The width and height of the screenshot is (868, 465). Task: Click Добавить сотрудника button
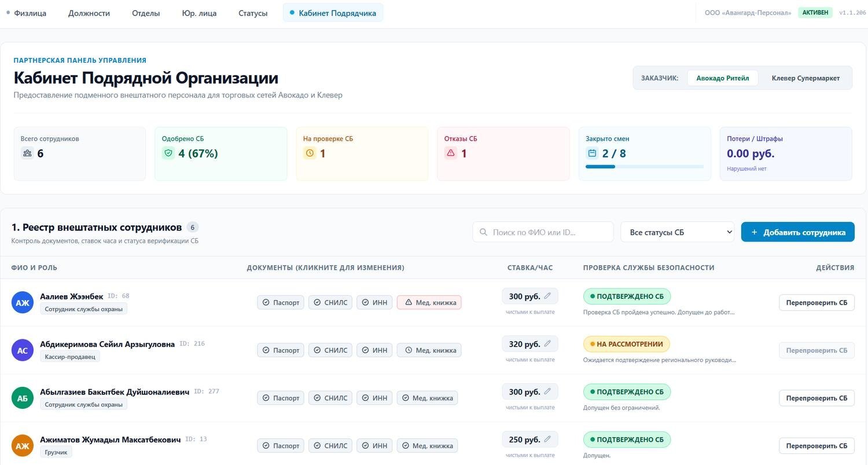(x=797, y=232)
